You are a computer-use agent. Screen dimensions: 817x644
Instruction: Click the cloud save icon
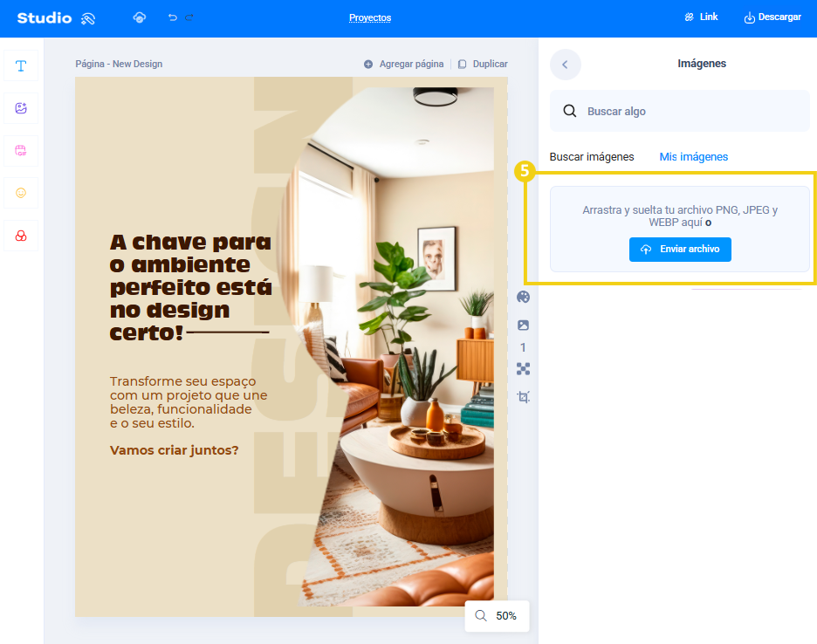point(139,17)
